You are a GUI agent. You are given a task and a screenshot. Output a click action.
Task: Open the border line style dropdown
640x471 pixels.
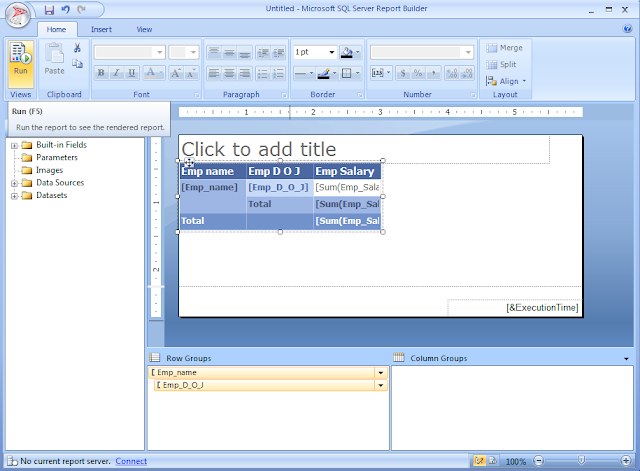tap(304, 73)
